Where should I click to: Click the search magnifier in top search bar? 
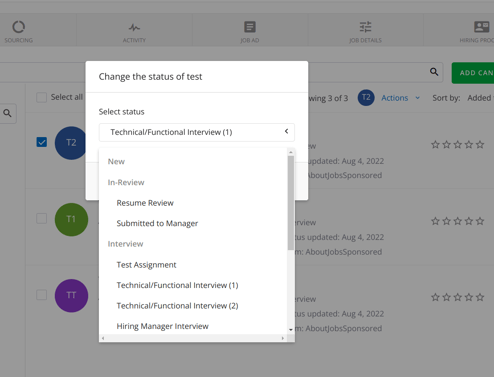434,72
